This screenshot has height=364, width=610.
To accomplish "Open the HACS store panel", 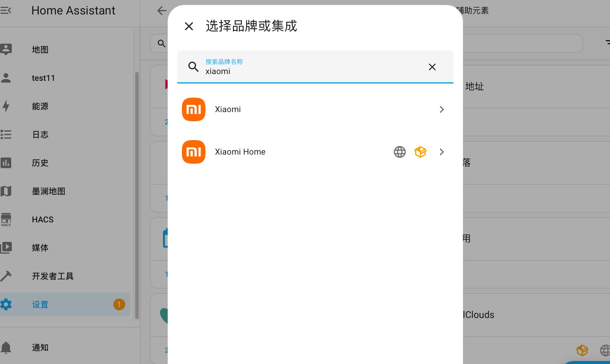I will point(43,219).
